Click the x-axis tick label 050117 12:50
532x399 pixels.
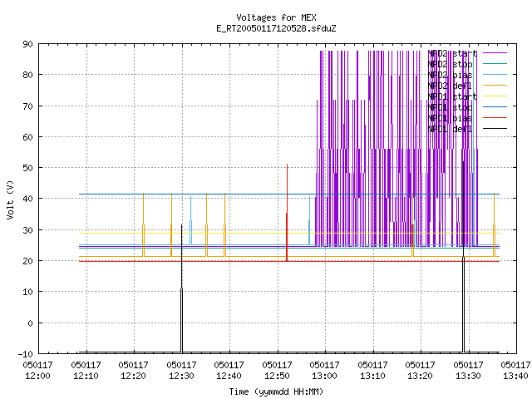point(277,370)
